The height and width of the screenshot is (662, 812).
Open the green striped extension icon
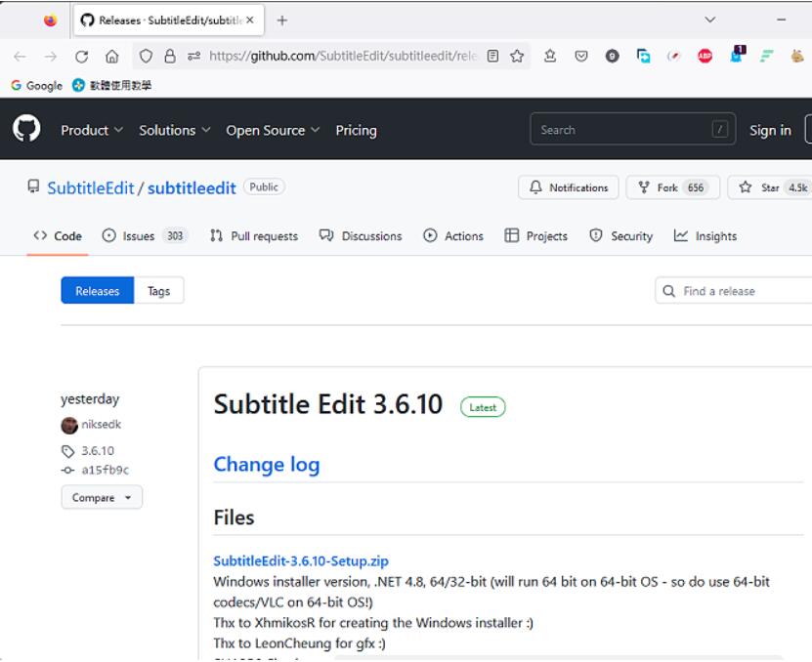tap(766, 56)
